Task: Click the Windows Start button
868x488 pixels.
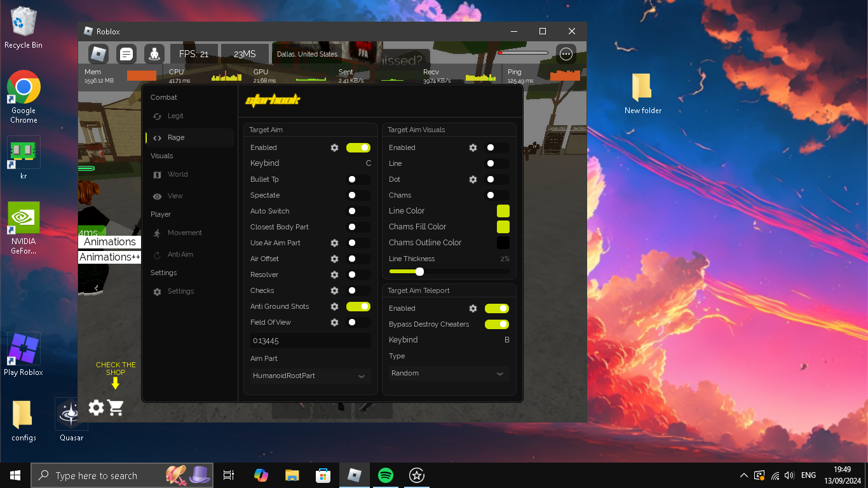Action: point(15,475)
